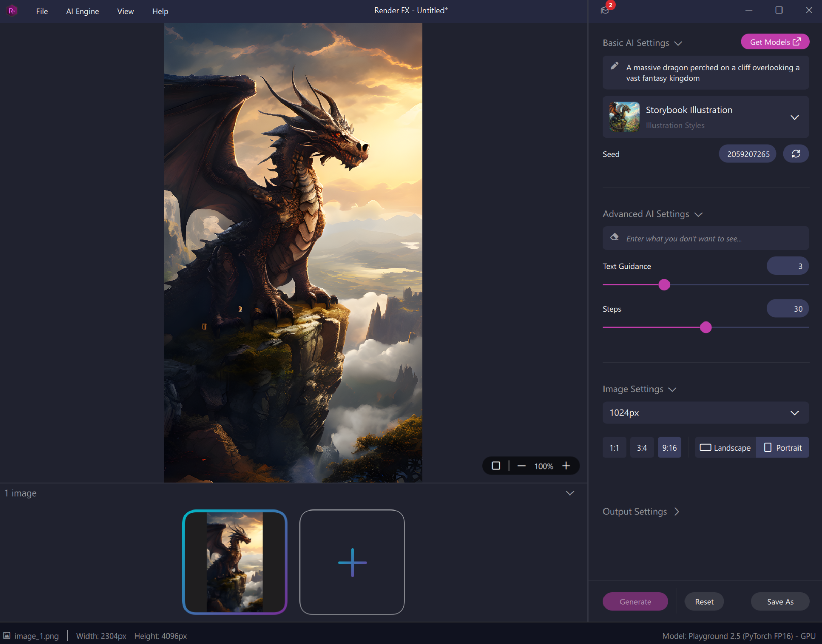Select the 1:1 aspect ratio
Viewport: 822px width, 644px height.
tap(614, 447)
